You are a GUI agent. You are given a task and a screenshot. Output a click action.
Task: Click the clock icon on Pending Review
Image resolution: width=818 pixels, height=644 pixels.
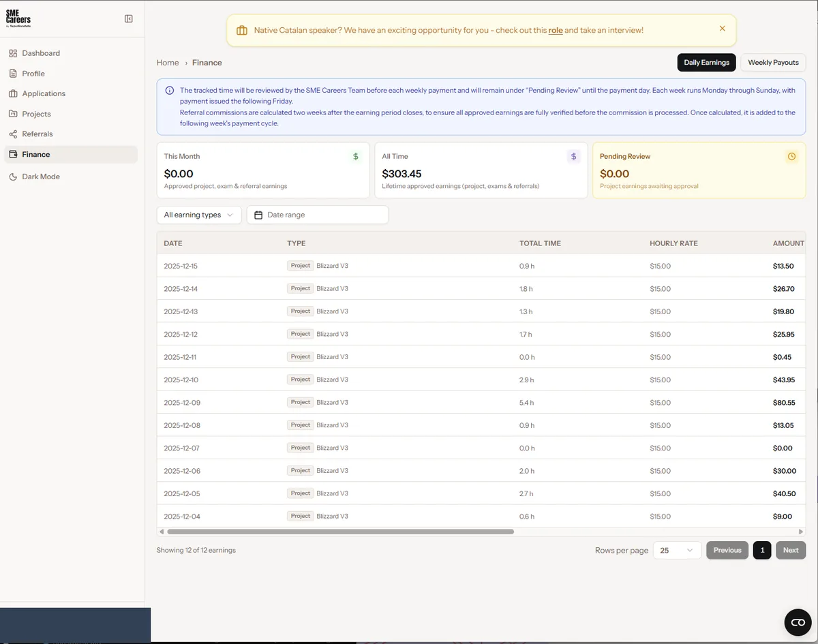click(791, 156)
